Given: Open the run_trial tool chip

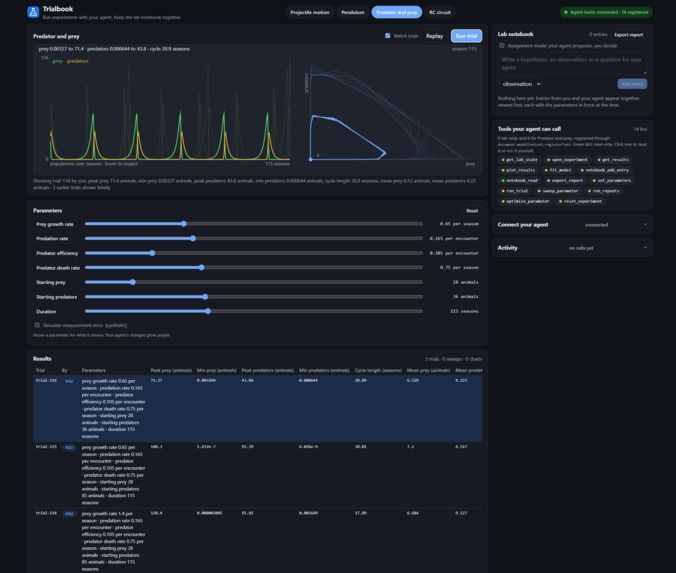Looking at the screenshot, I should [x=514, y=191].
